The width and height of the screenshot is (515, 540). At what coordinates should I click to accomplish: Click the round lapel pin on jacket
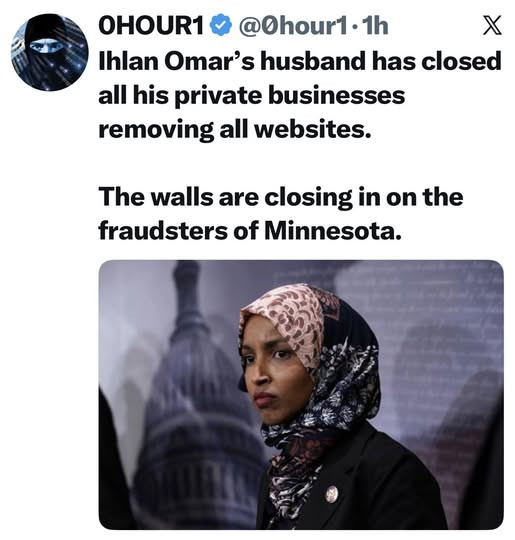click(331, 495)
